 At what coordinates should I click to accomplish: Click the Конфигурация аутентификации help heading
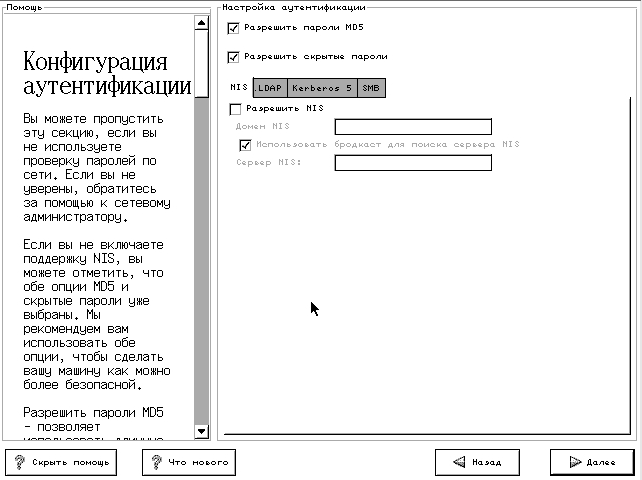coord(106,72)
